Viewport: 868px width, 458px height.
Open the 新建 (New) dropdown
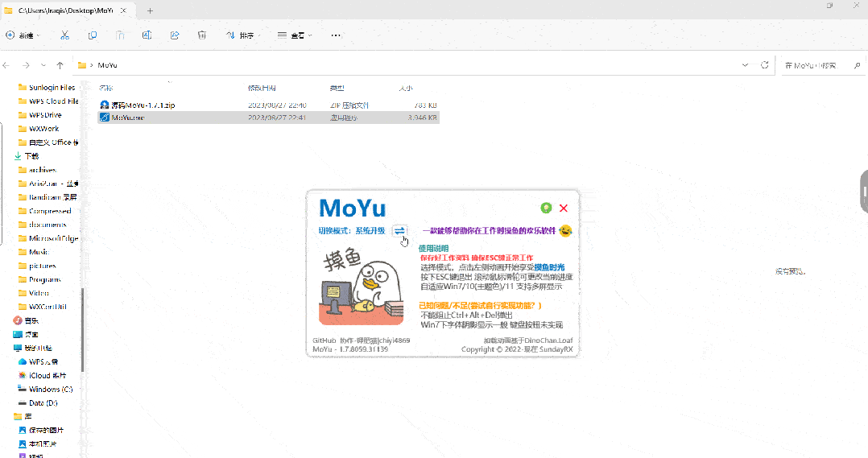click(23, 35)
